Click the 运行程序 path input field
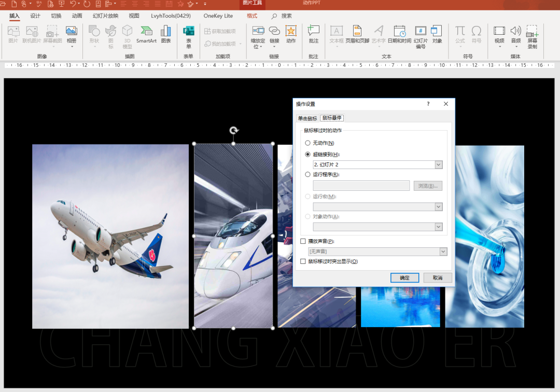 click(x=361, y=186)
